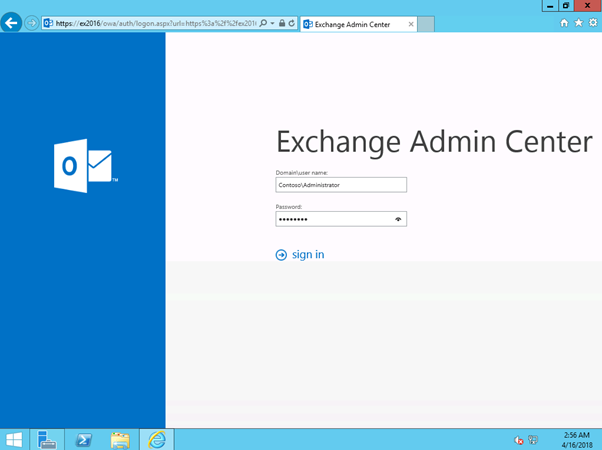The width and height of the screenshot is (602, 450).
Task: Launch PowerShell from the taskbar
Action: (83, 440)
